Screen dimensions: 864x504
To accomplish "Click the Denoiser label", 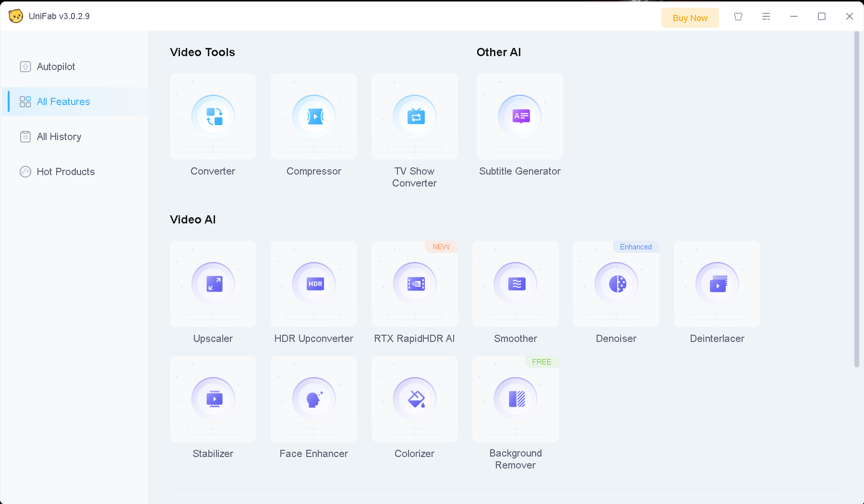I will (x=616, y=339).
